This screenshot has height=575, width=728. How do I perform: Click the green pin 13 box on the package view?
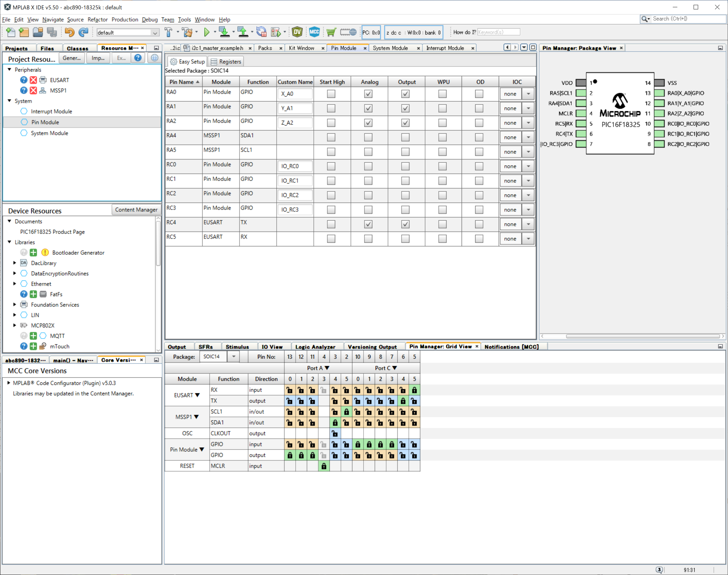[660, 93]
